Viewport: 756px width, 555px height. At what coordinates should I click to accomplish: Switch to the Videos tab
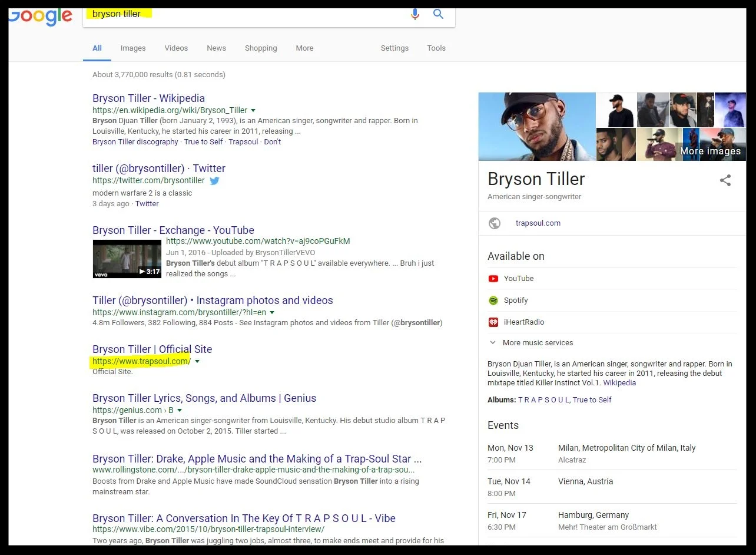coord(176,48)
